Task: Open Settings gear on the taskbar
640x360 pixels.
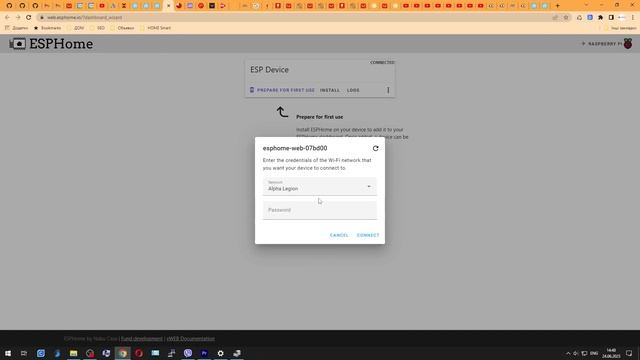Action: pos(220,353)
